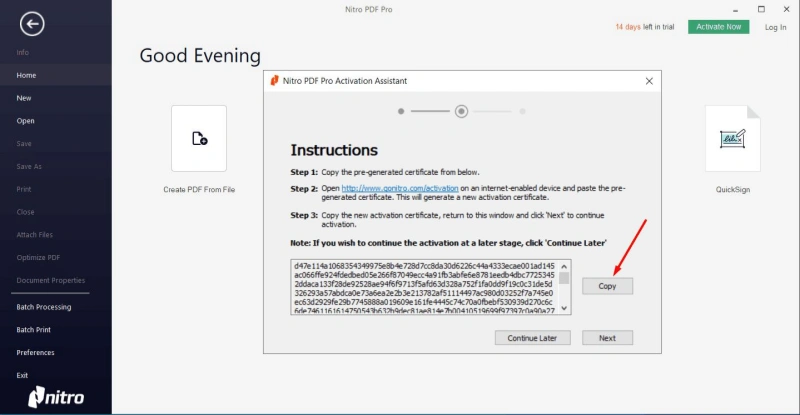Image resolution: width=800 pixels, height=415 pixels.
Task: Click the back arrow circle icon
Action: pos(33,23)
